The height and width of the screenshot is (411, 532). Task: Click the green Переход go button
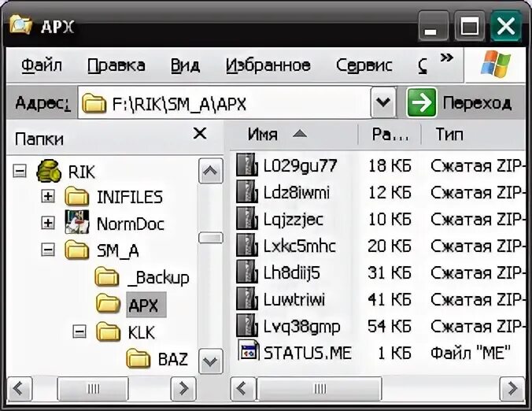pyautogui.click(x=421, y=102)
